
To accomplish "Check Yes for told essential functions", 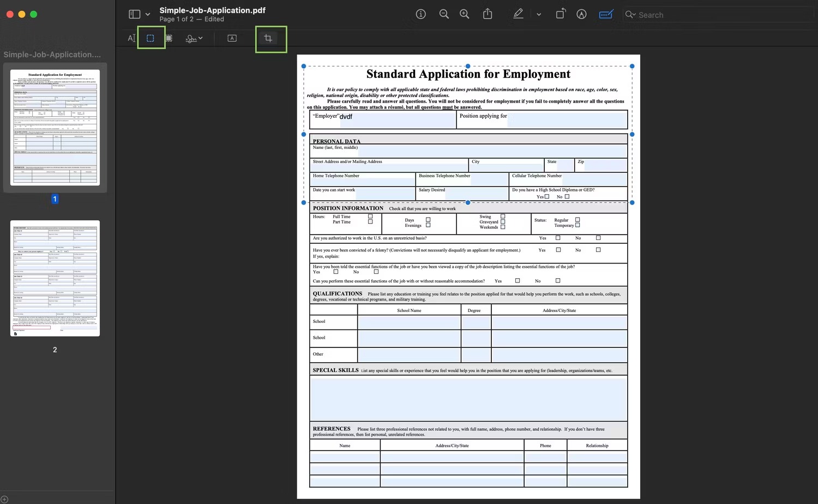I will (336, 272).
